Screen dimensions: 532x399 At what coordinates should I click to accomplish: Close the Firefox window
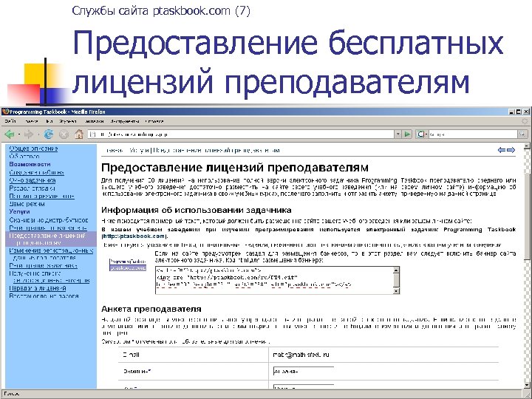tap(526, 112)
